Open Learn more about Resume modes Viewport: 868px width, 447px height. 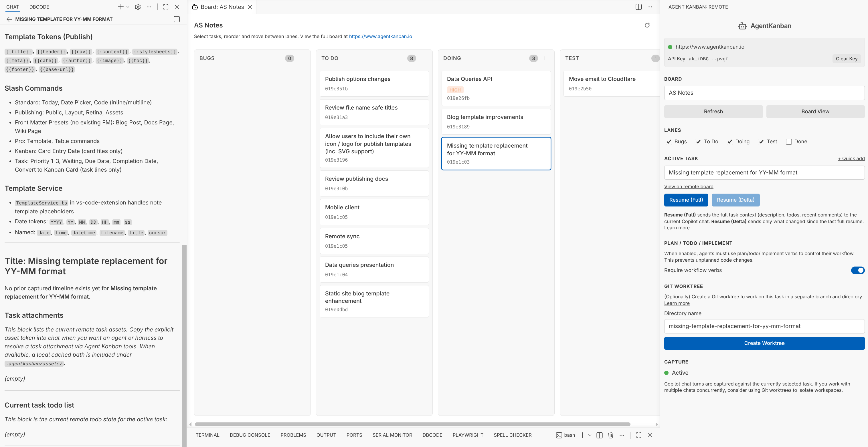[x=677, y=228]
